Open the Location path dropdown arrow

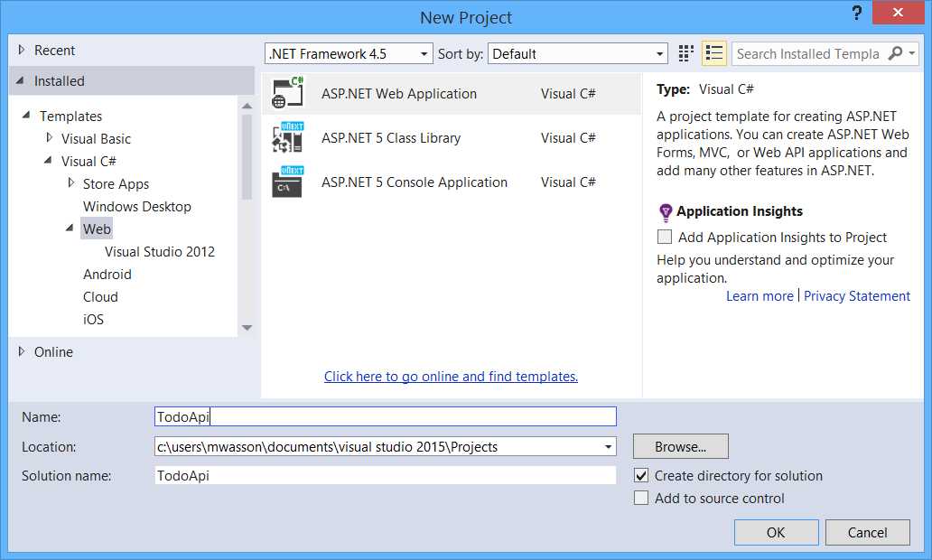608,446
